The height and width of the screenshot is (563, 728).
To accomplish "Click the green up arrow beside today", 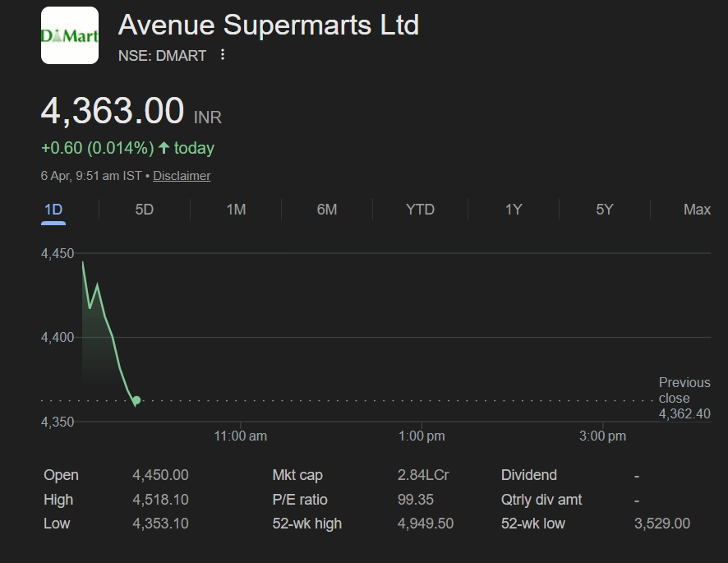I will [x=164, y=148].
